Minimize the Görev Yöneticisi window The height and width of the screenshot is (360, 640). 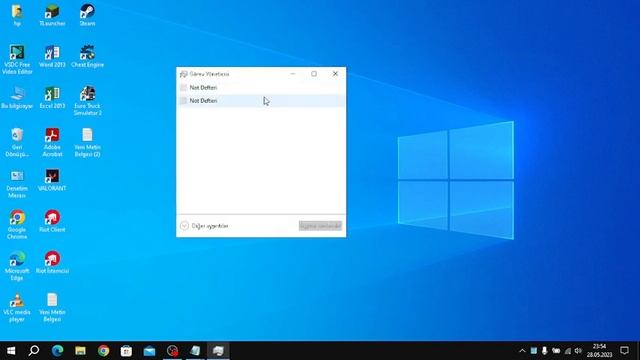pyautogui.click(x=293, y=74)
